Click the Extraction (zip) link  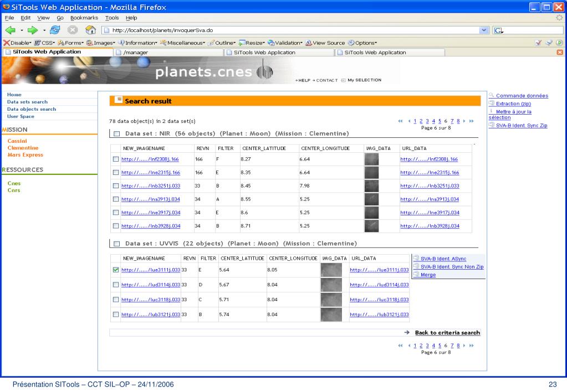click(513, 104)
